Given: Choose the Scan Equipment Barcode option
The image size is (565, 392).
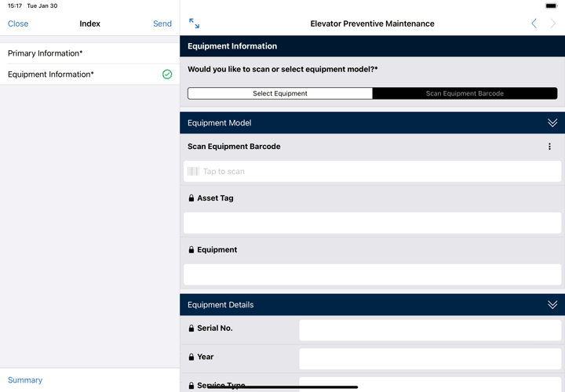Looking at the screenshot, I should coord(465,93).
